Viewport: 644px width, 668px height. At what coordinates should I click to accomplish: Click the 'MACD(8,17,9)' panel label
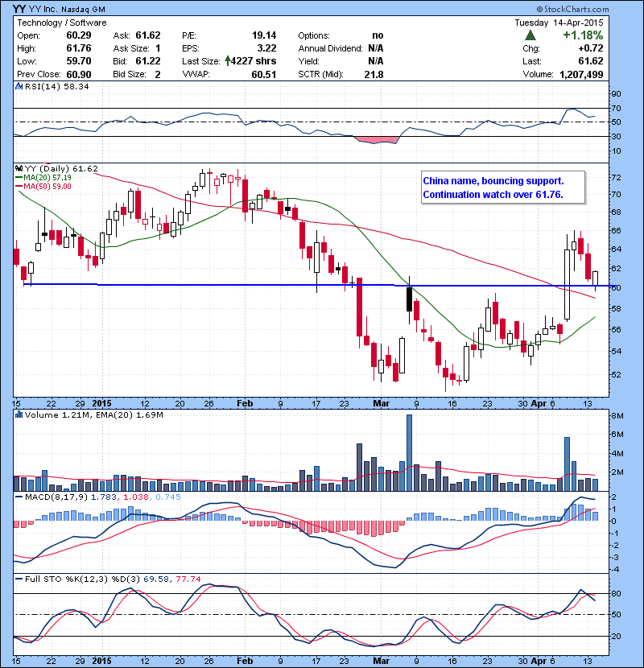coord(56,497)
